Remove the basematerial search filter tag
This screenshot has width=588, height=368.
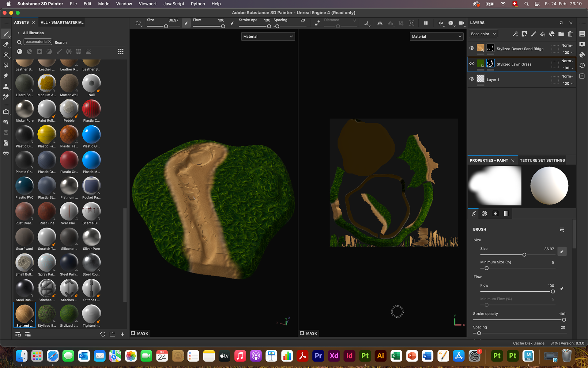coord(49,42)
